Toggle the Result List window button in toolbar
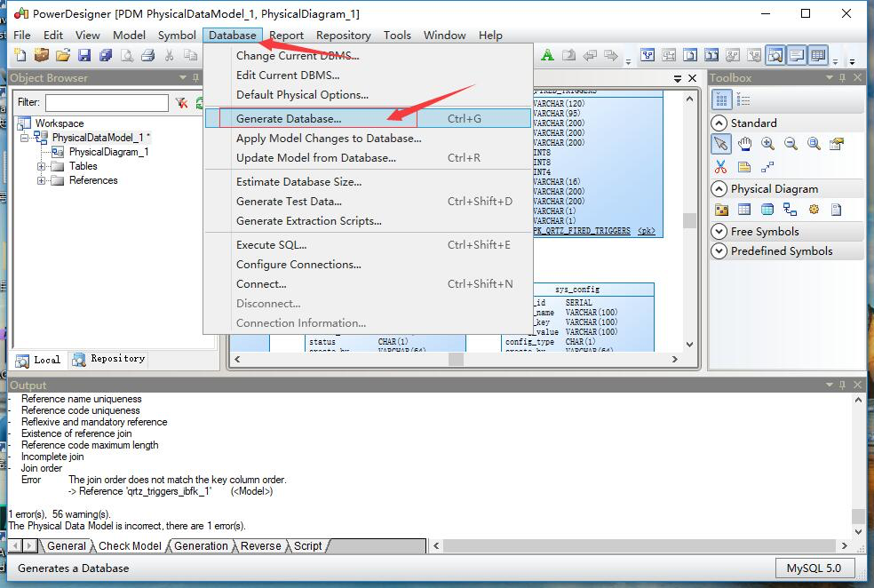Viewport: 874px width, 588px height. [818, 55]
